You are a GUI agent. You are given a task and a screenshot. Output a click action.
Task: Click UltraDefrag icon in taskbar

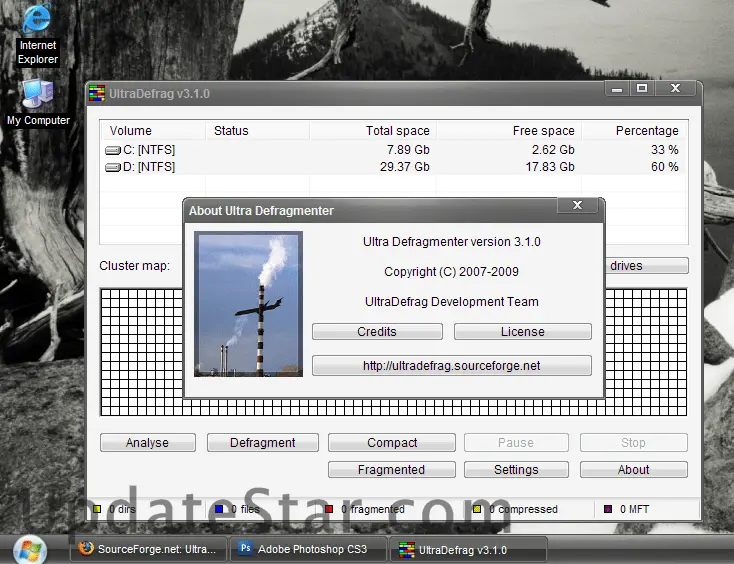406,550
